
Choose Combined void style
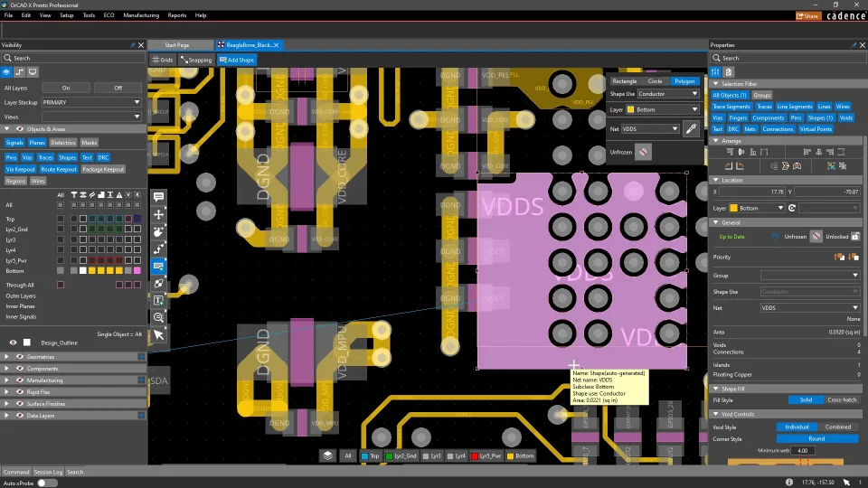tap(837, 427)
